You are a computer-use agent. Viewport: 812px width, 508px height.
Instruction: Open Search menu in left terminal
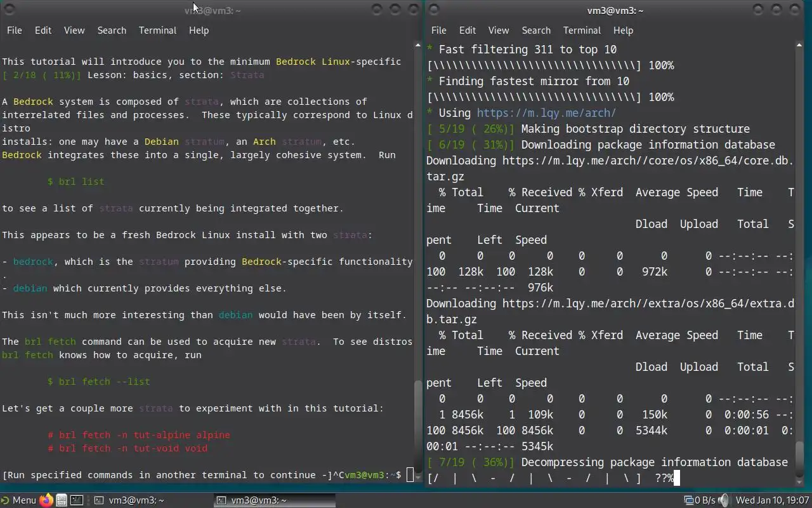pyautogui.click(x=112, y=30)
